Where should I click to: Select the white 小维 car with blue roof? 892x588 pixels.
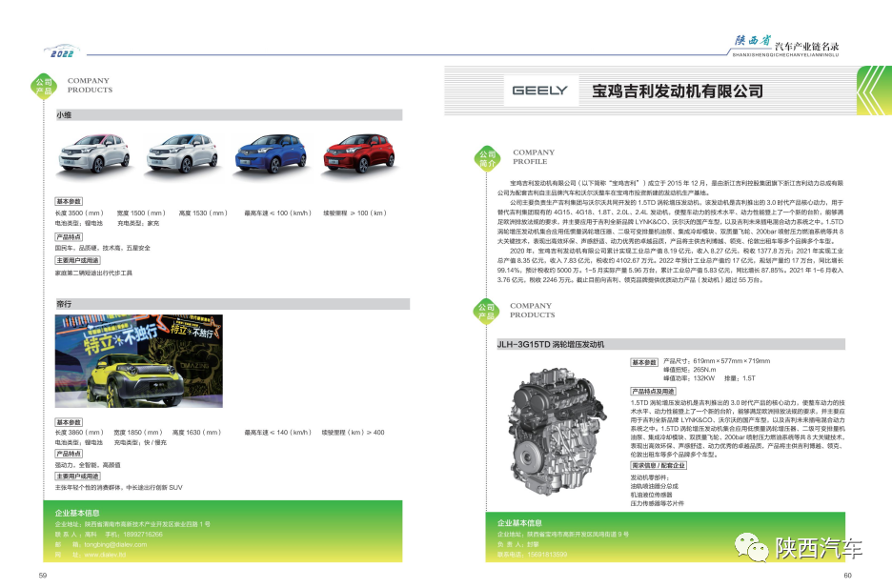tap(183, 153)
